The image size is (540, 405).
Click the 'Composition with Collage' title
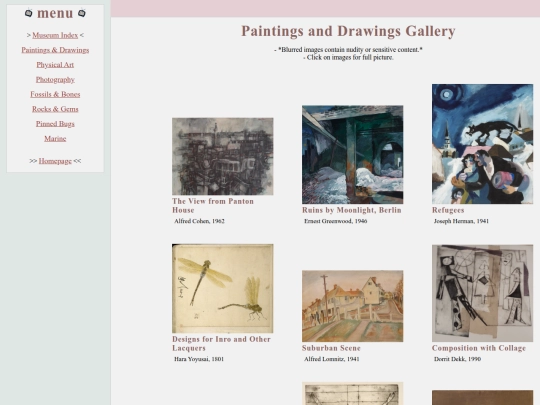(x=479, y=348)
